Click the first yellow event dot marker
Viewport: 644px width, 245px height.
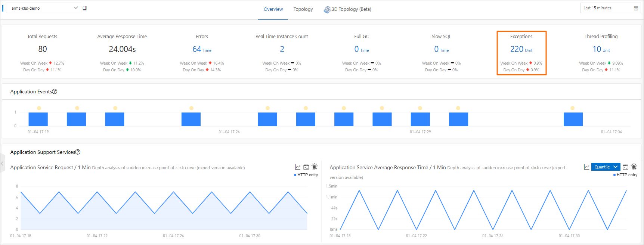click(x=39, y=108)
